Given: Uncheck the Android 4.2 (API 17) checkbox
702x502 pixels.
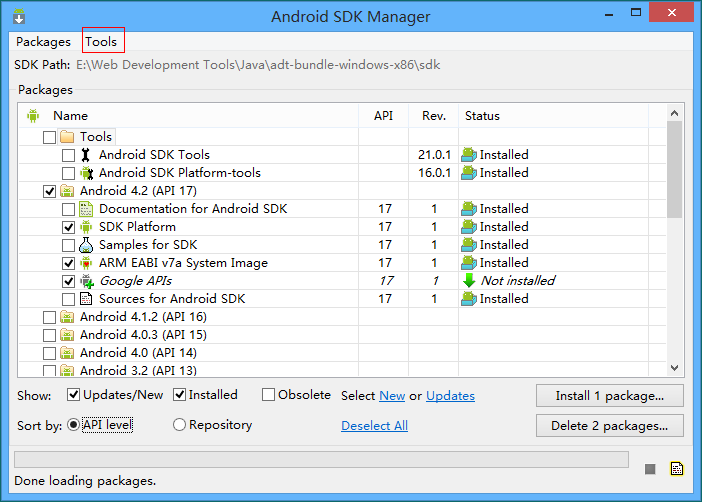Looking at the screenshot, I should point(49,191).
